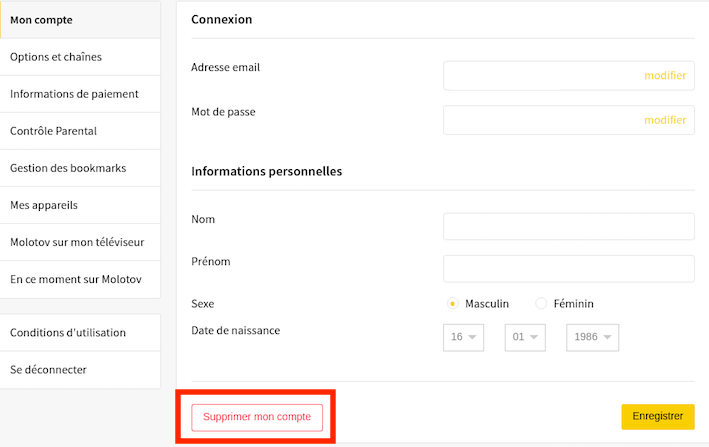Click modifier link for Mot de passe
The width and height of the screenshot is (709, 447).
(665, 120)
